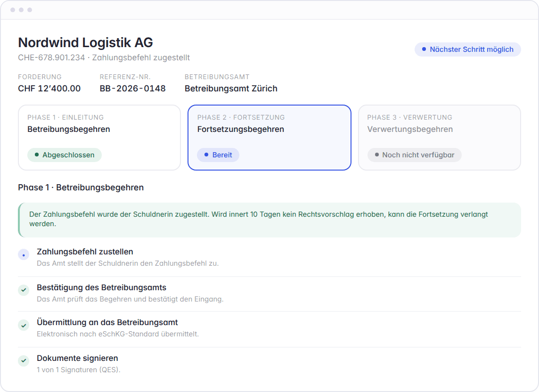The height and width of the screenshot is (392, 539).
Task: Click the reference number BB-2026-0148
Action: pos(133,89)
